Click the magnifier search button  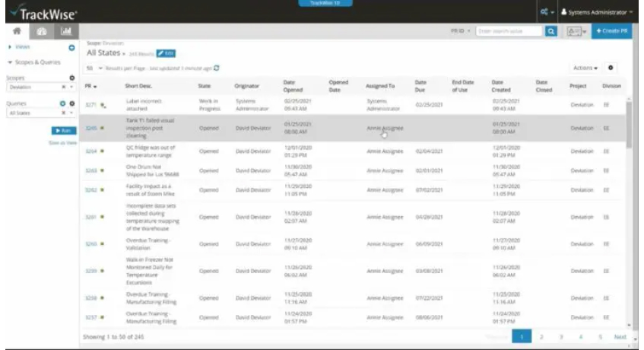551,31
